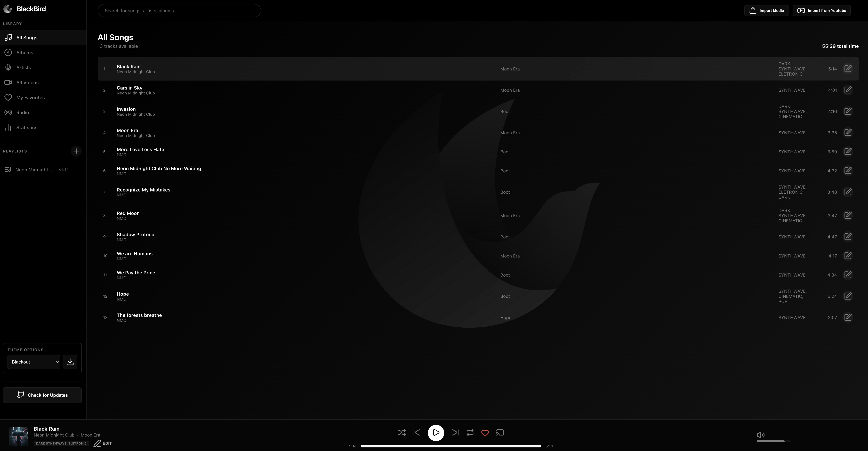Add a new playlist with plus icon
The width and height of the screenshot is (868, 451).
76,151
